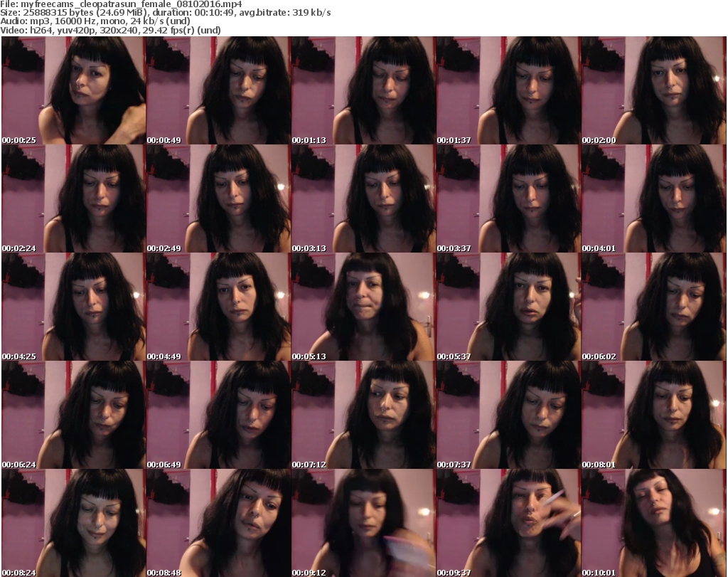Click the Audio mp3 16000 Hz info line
The image size is (728, 577).
click(95, 21)
